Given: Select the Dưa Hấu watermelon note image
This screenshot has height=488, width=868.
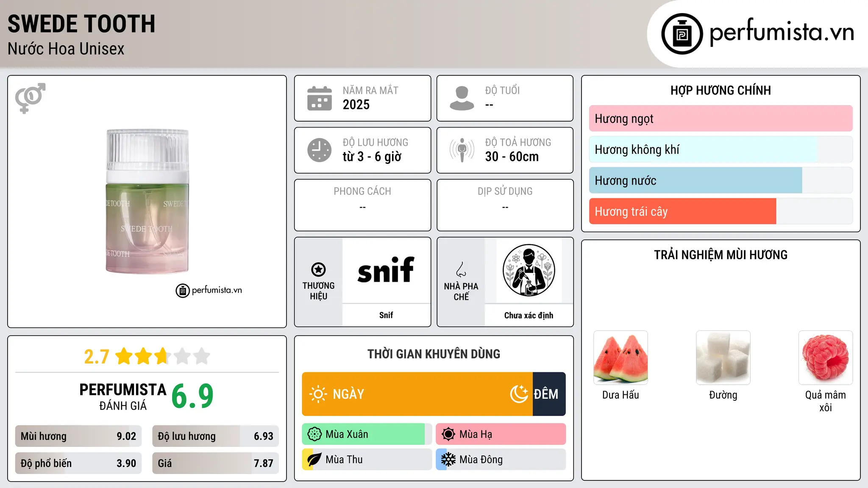Looking at the screenshot, I should [620, 358].
